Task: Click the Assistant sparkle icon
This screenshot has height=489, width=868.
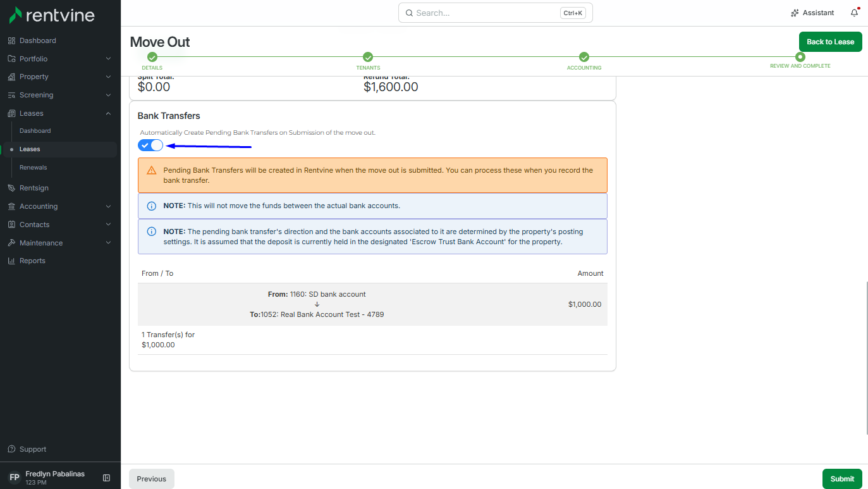Action: pyautogui.click(x=795, y=13)
